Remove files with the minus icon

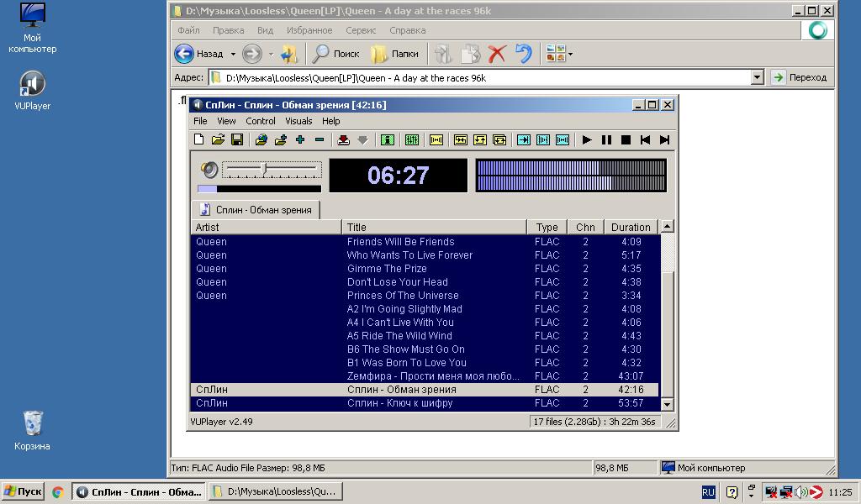[x=319, y=139]
